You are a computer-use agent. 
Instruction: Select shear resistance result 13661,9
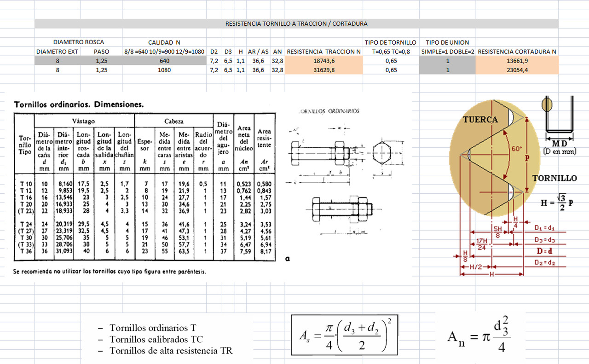(x=517, y=61)
